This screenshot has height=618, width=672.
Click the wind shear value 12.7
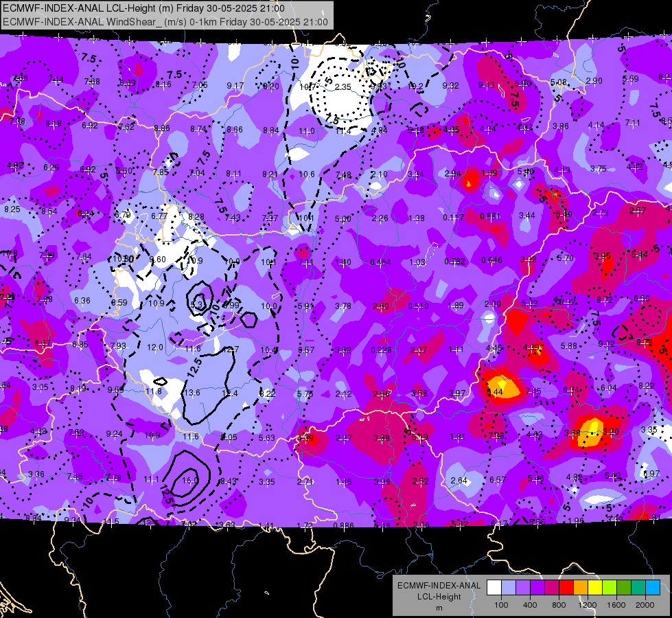coord(231,350)
